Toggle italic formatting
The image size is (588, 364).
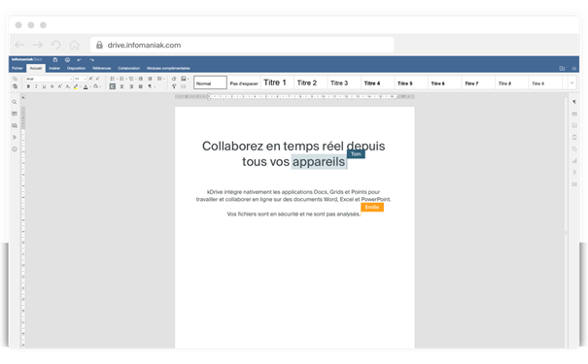(x=36, y=86)
